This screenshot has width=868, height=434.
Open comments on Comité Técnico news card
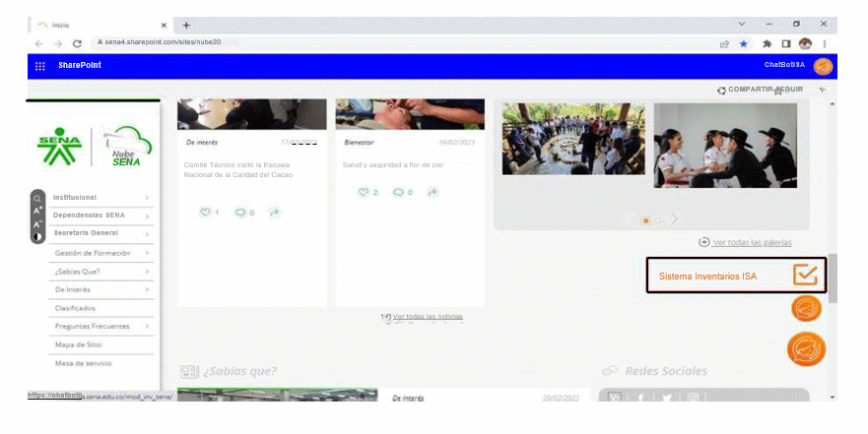click(x=243, y=213)
